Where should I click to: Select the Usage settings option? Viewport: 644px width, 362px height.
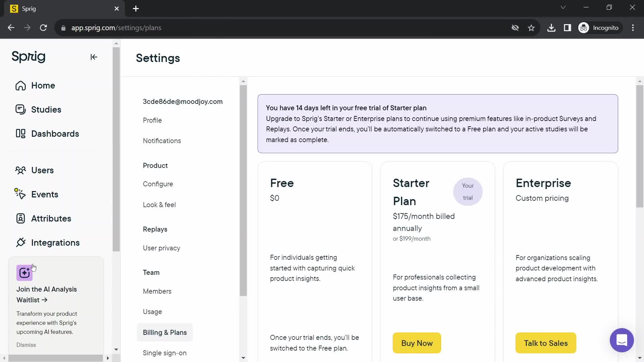pos(153,312)
